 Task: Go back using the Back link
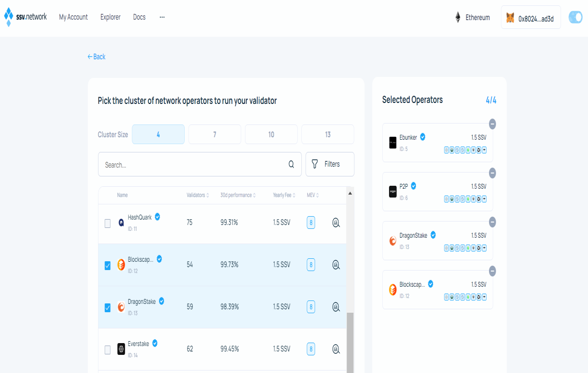click(x=97, y=57)
